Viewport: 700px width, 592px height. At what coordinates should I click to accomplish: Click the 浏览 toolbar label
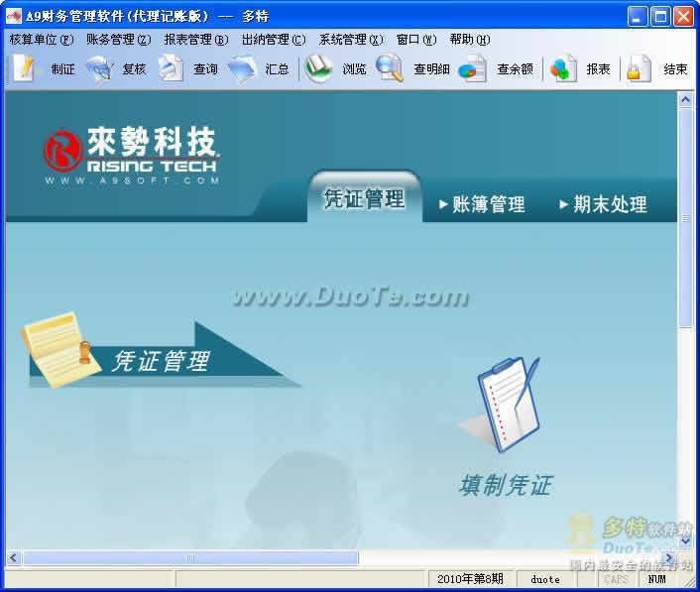pyautogui.click(x=355, y=69)
